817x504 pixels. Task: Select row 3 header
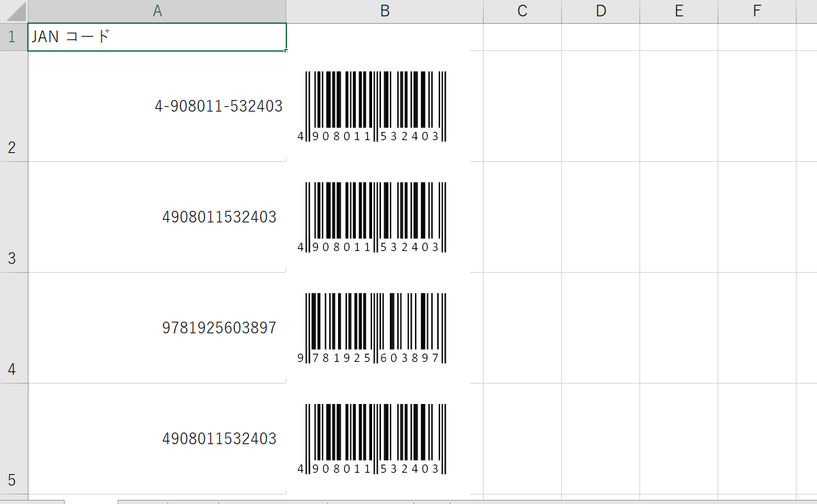click(x=14, y=217)
